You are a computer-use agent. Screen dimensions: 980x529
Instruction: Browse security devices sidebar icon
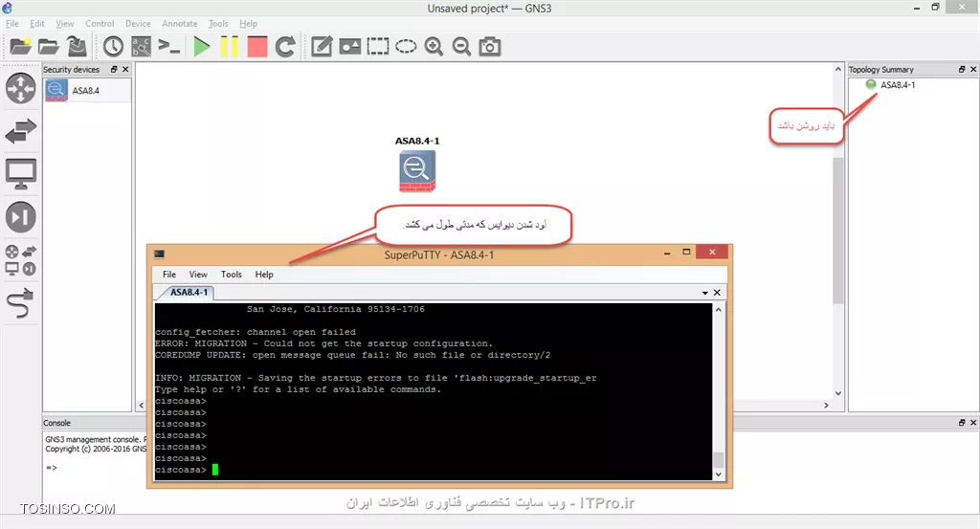(21, 217)
